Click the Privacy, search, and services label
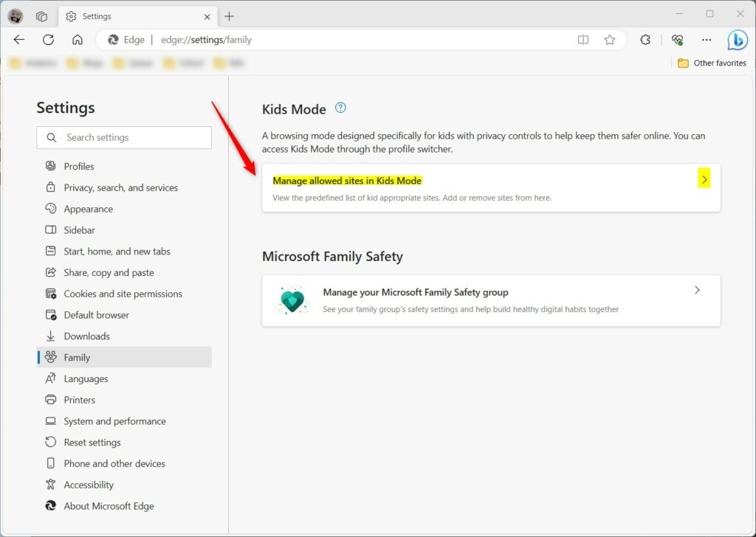 pos(121,188)
